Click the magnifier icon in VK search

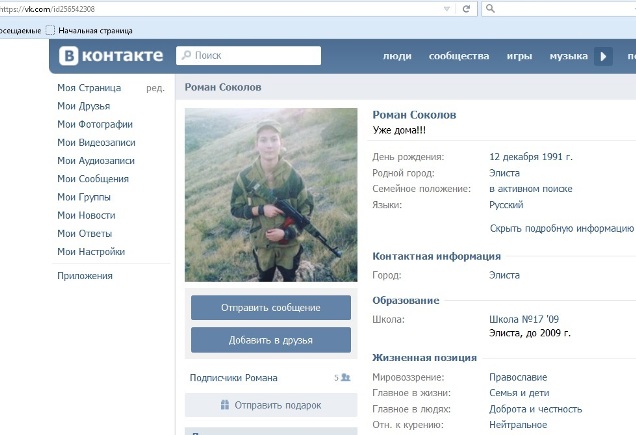pos(186,56)
